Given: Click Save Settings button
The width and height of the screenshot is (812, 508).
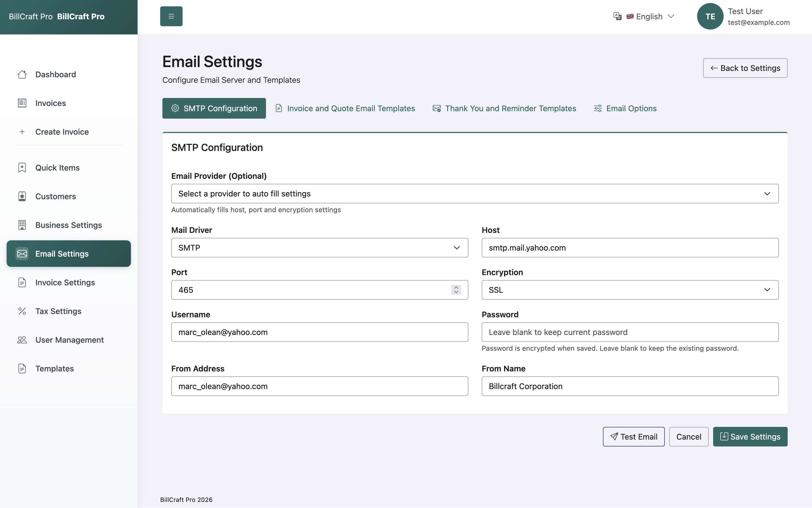Looking at the screenshot, I should (750, 437).
